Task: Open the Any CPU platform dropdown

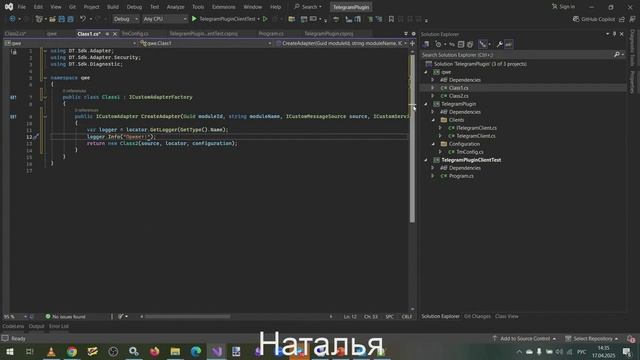Action: (x=165, y=19)
